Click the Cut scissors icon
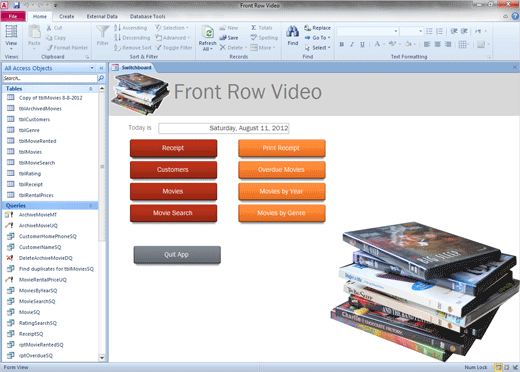Viewport: 520px width, 372px height. click(49, 28)
